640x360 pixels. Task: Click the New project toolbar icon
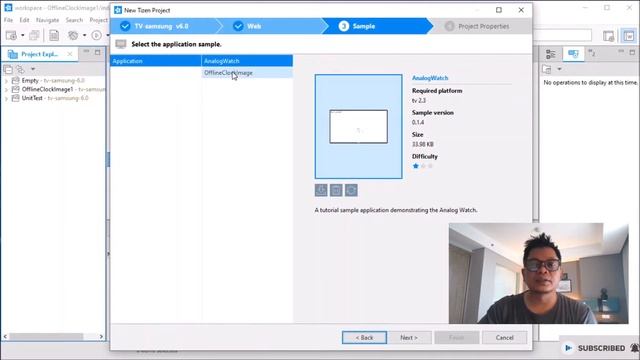11,36
